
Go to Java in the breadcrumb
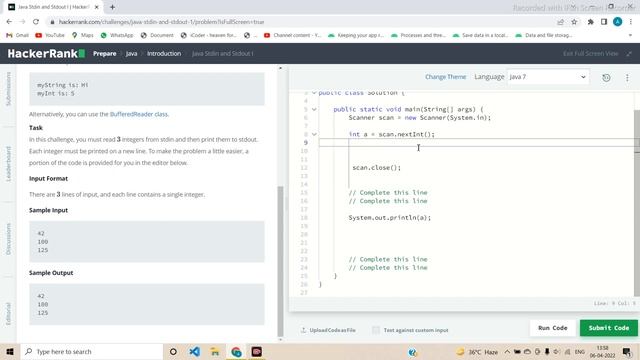coord(131,53)
